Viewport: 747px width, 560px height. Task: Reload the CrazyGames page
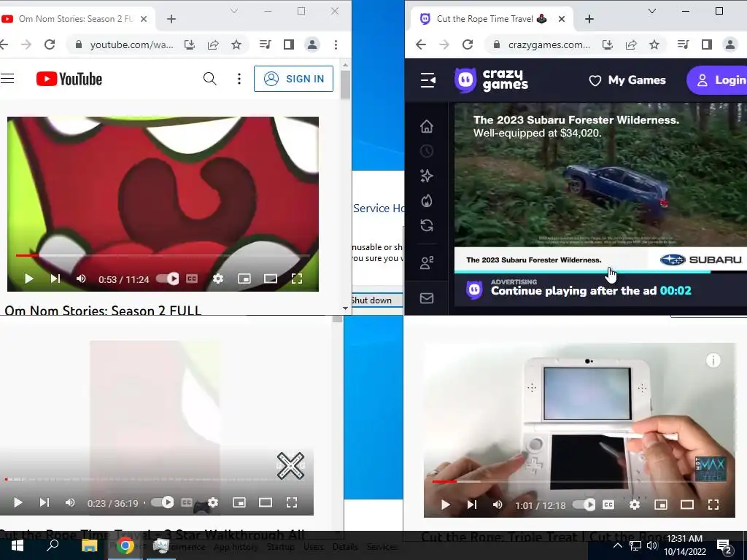click(x=468, y=44)
